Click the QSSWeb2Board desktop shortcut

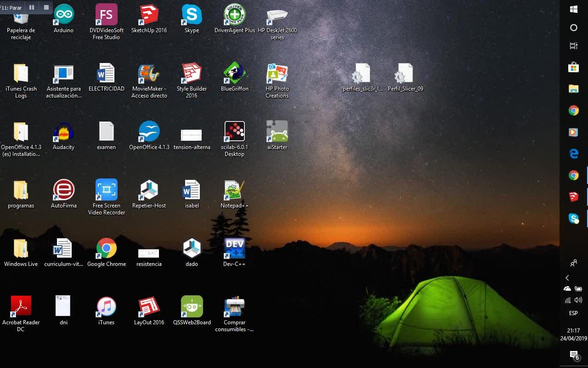point(192,311)
